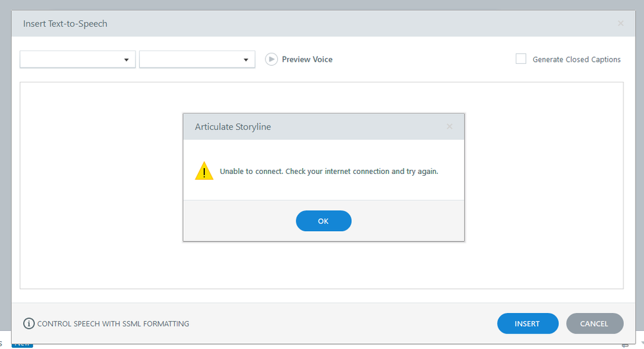Screen dimensions: 644x349
Task: Click the Preview Voice play icon
Action: (271, 59)
